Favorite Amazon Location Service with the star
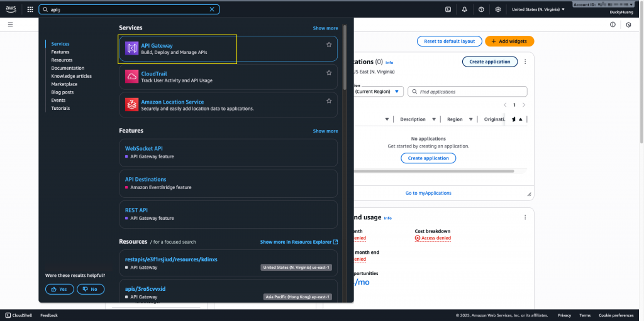Image resolution: width=644 pixels, height=321 pixels. click(x=329, y=101)
